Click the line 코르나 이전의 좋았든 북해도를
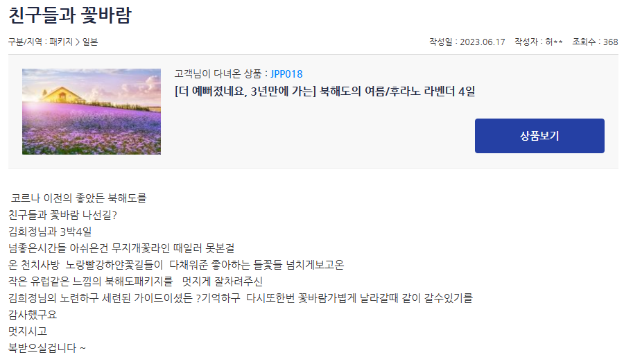Image resolution: width=624 pixels, height=364 pixels. pos(78,198)
